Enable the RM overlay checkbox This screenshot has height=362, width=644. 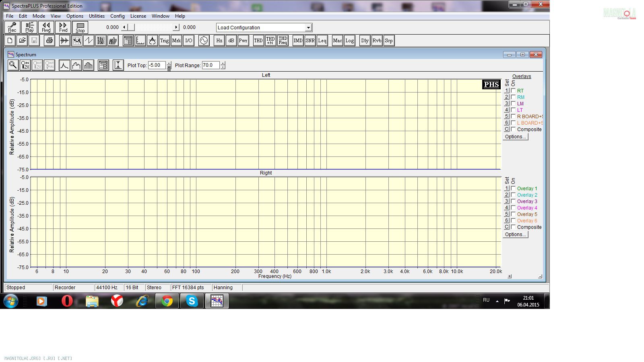513,97
